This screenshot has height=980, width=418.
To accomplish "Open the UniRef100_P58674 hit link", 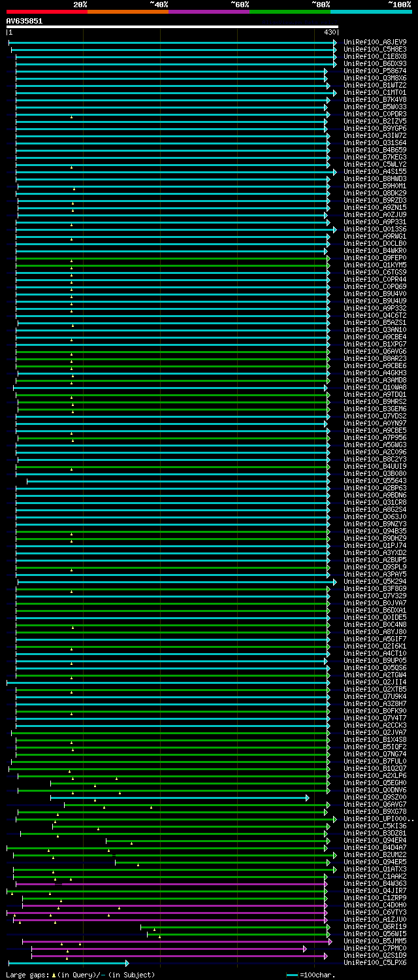I will click(375, 71).
